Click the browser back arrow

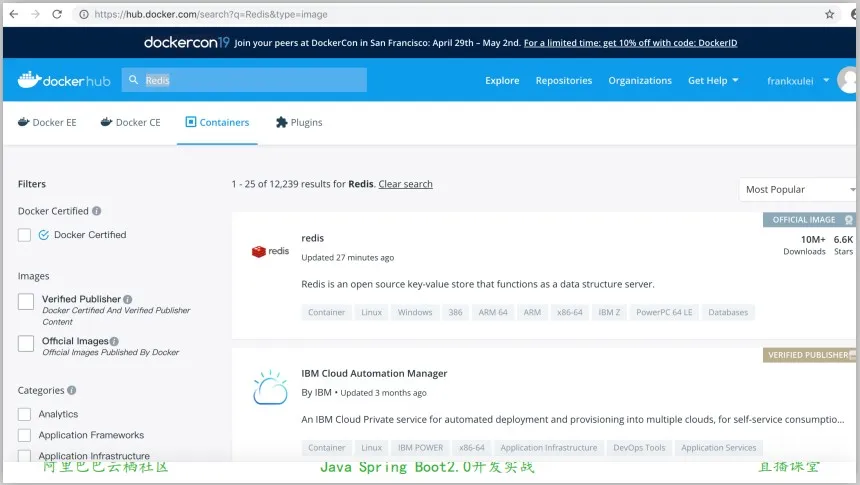pos(11,14)
